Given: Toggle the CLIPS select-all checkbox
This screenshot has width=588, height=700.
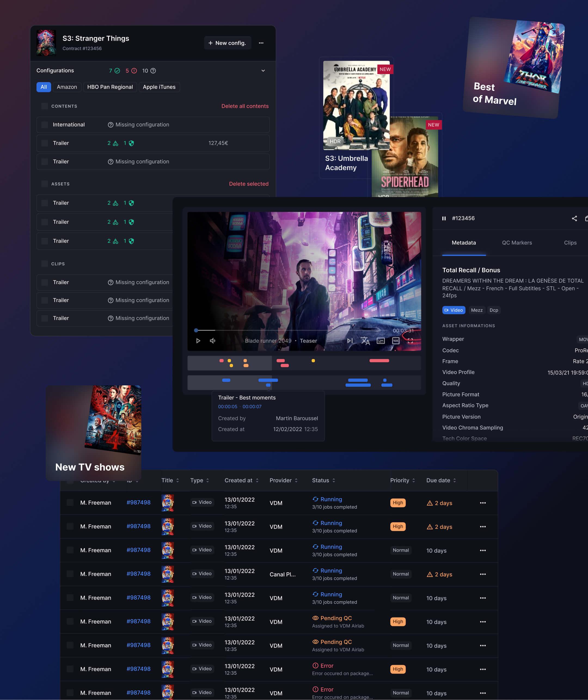Looking at the screenshot, I should click(44, 264).
